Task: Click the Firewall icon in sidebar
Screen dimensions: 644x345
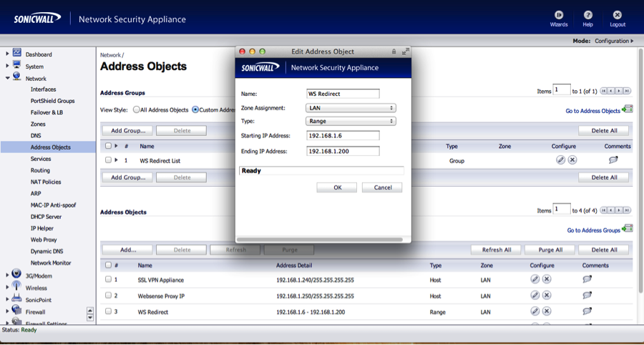Action: click(x=17, y=310)
